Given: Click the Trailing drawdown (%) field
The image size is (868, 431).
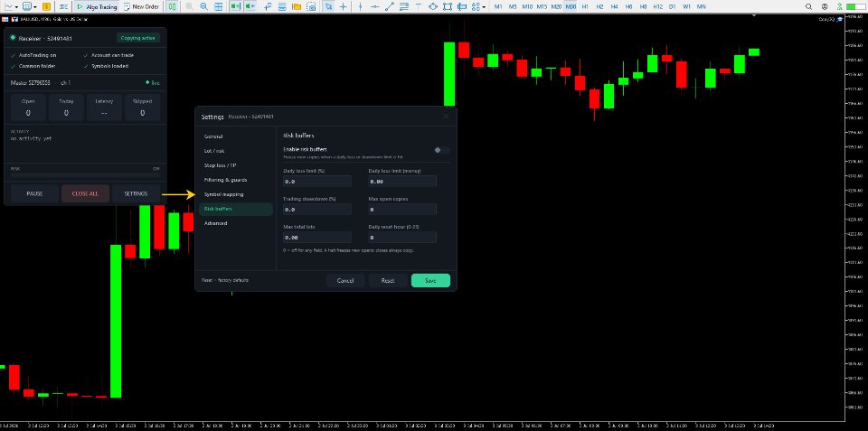Looking at the screenshot, I should (x=317, y=209).
